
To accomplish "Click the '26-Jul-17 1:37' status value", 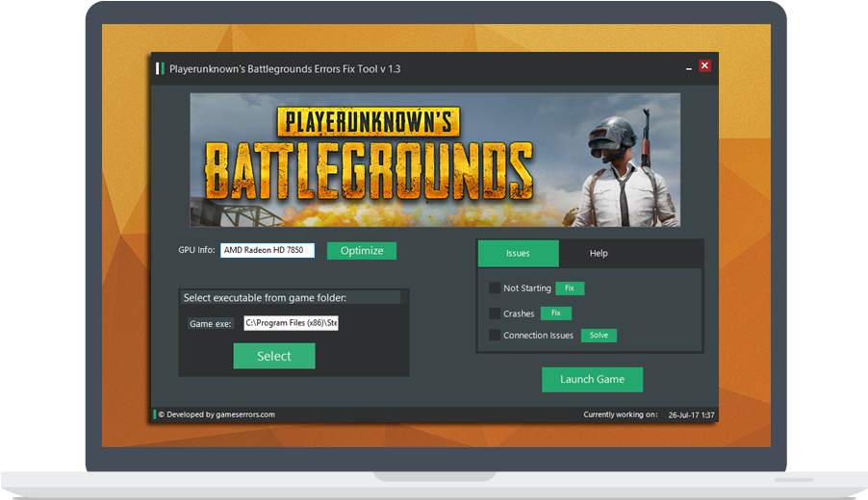I will [x=691, y=414].
